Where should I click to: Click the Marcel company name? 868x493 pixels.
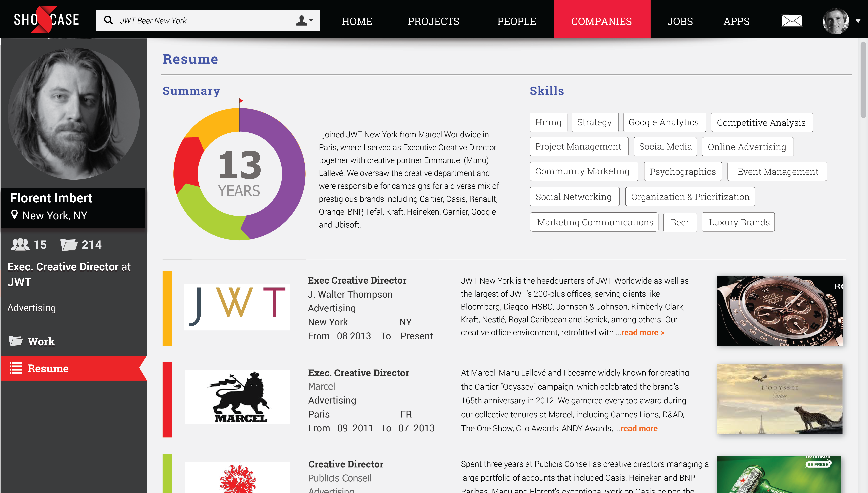(321, 386)
